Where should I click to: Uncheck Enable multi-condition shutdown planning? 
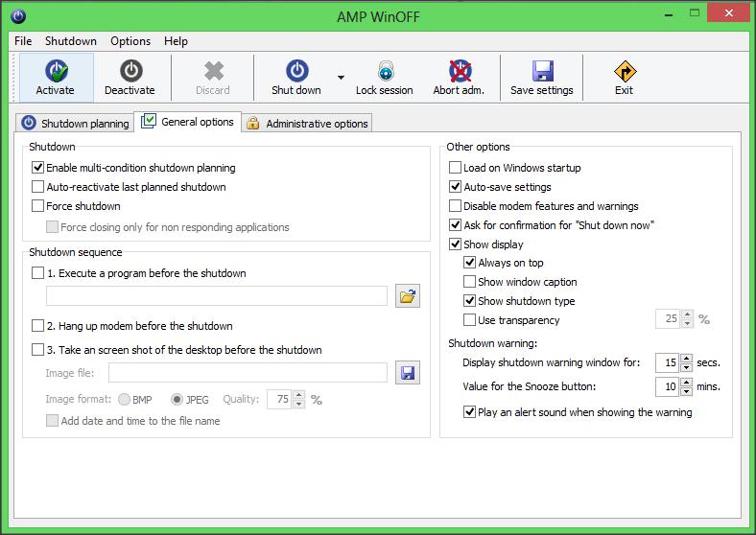click(37, 167)
